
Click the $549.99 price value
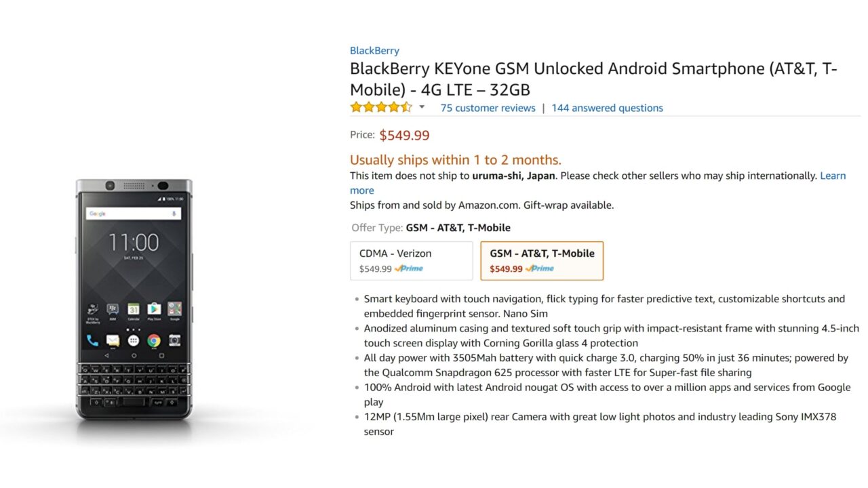point(404,135)
